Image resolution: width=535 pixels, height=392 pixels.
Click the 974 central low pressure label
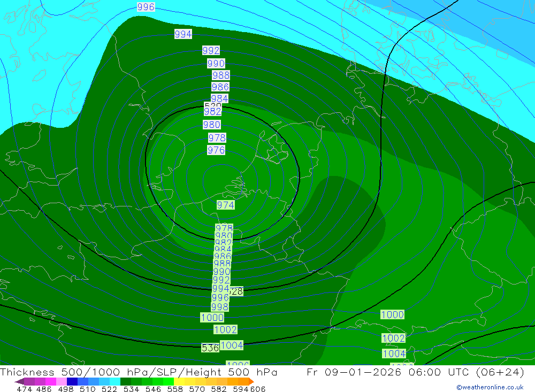(x=226, y=205)
